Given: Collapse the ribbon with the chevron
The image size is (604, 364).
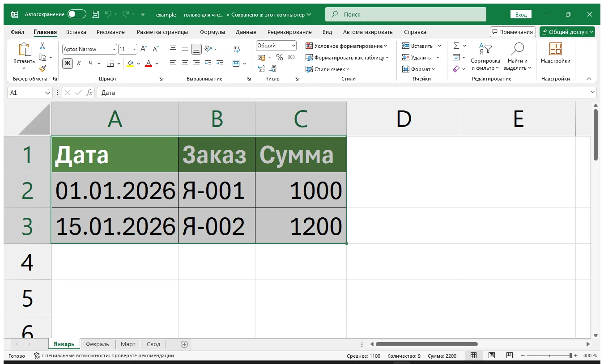Looking at the screenshot, I should [589, 79].
